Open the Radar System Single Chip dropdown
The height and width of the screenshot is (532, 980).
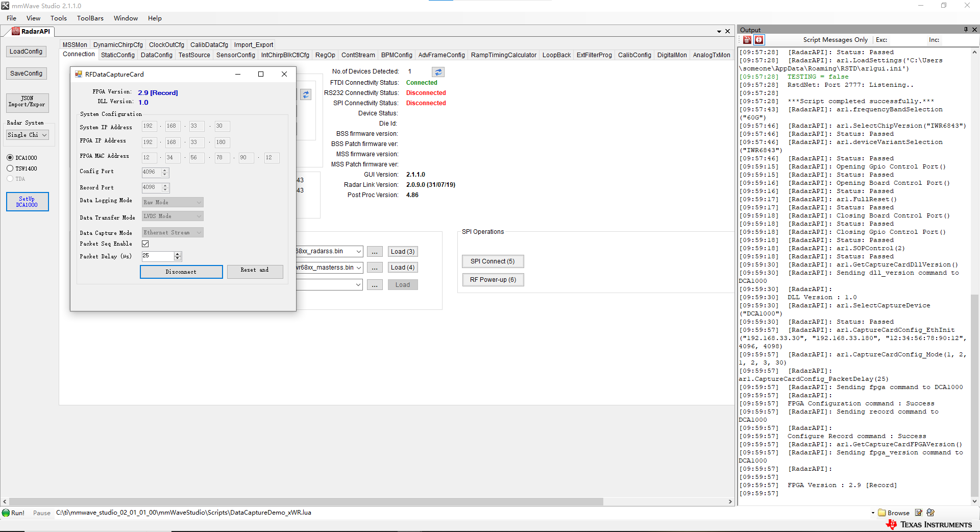pos(28,135)
